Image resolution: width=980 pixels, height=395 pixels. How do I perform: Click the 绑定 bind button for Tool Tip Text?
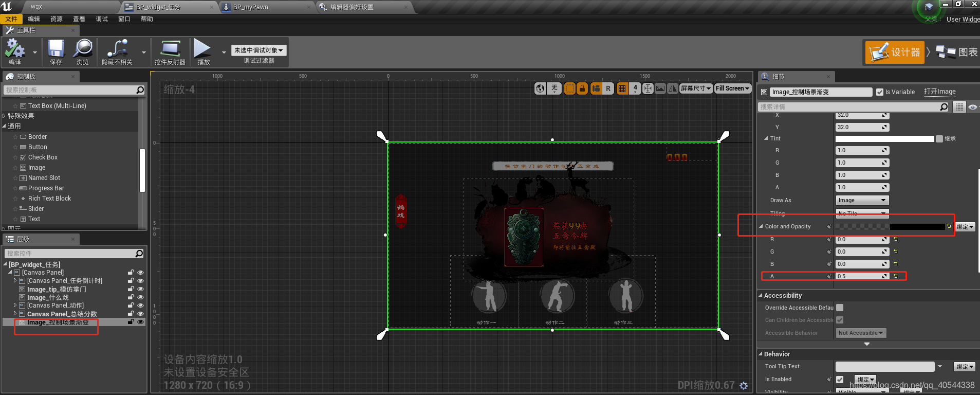pos(965,367)
